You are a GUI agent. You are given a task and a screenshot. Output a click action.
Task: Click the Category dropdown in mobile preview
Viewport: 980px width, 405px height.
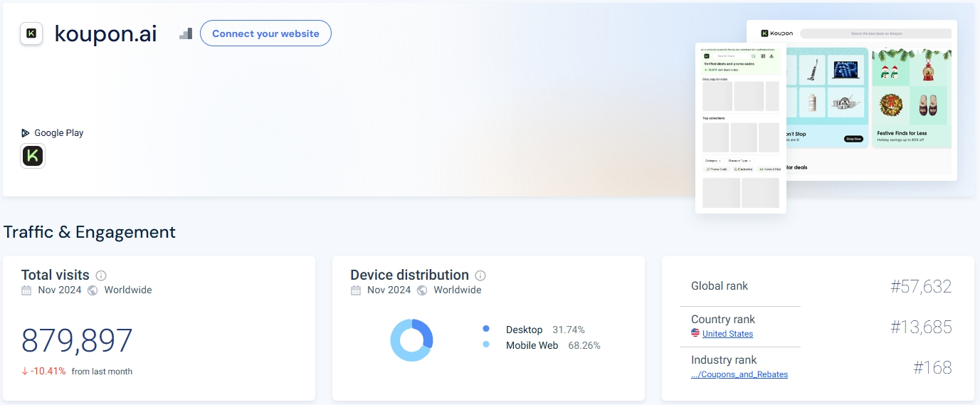click(x=713, y=161)
